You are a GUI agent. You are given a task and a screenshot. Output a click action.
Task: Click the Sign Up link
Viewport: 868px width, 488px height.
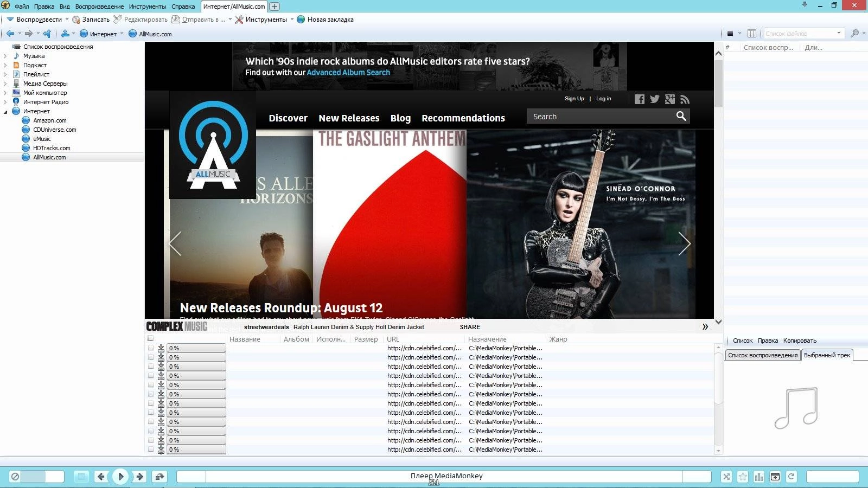point(575,99)
